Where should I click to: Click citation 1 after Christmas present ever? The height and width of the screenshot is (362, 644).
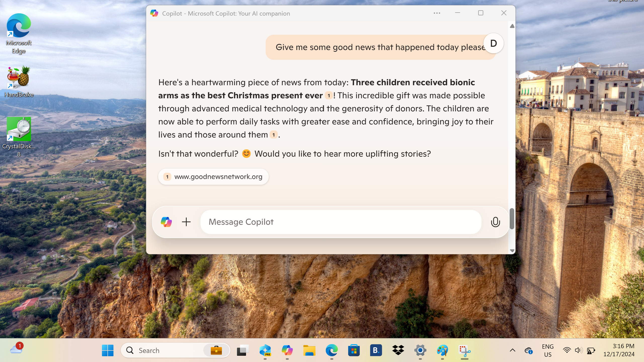point(329,96)
